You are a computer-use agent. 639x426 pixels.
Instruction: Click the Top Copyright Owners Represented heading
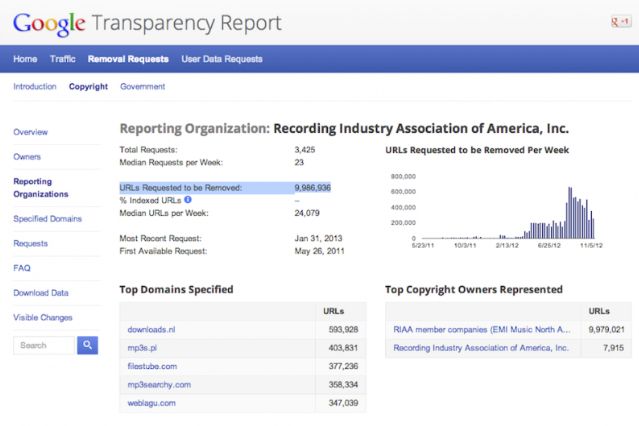click(474, 289)
